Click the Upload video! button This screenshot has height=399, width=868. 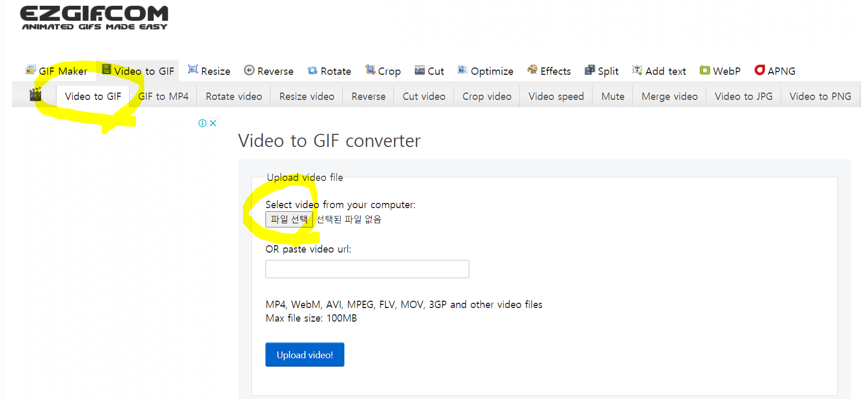(305, 355)
